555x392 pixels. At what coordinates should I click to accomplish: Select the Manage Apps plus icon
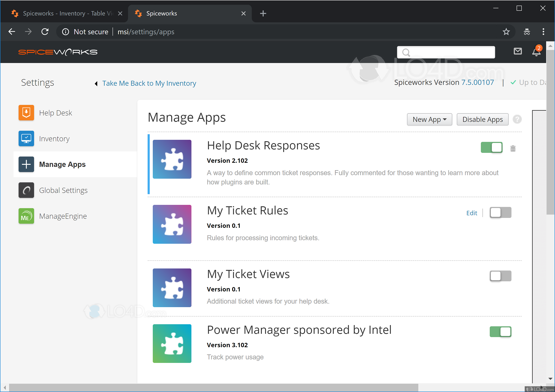tap(26, 164)
